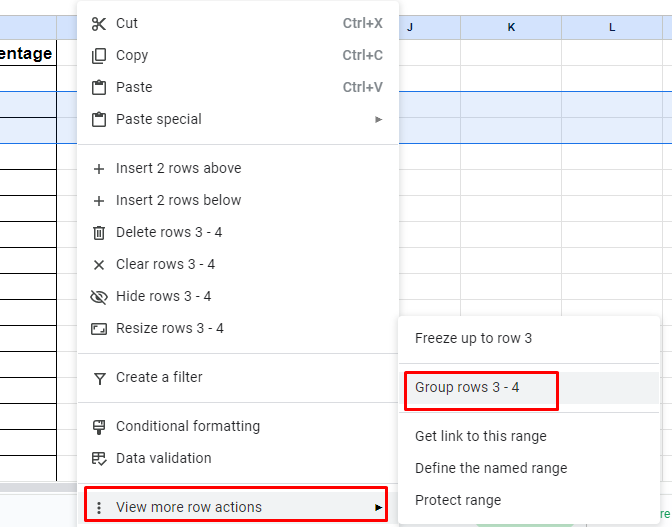Click the Data validation icon
The width and height of the screenshot is (672, 527).
point(99,458)
